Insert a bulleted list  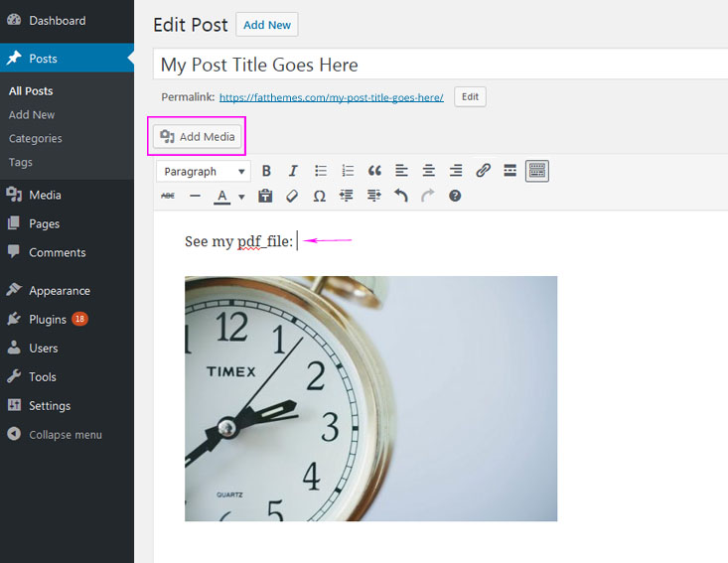(321, 171)
